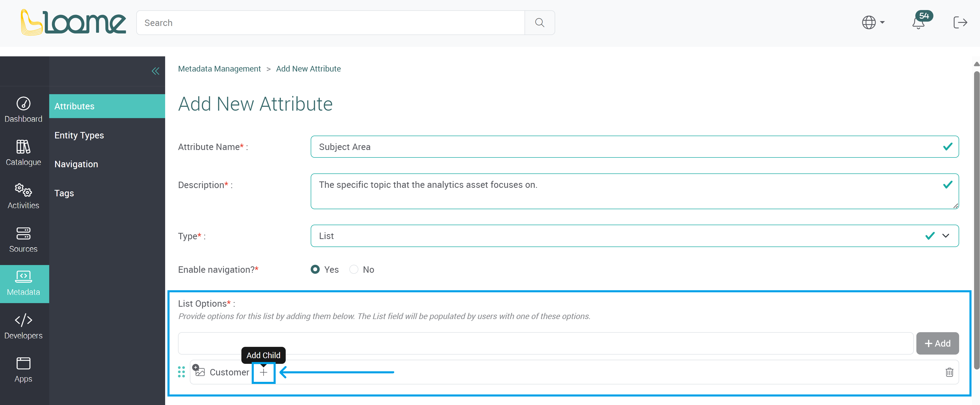The image size is (980, 405).
Task: Select the Attributes menu item
Action: tap(107, 106)
